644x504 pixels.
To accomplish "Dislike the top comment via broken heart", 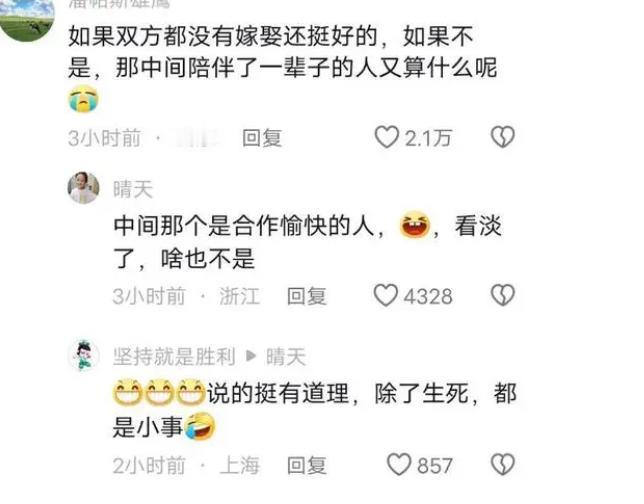I will coord(503,137).
